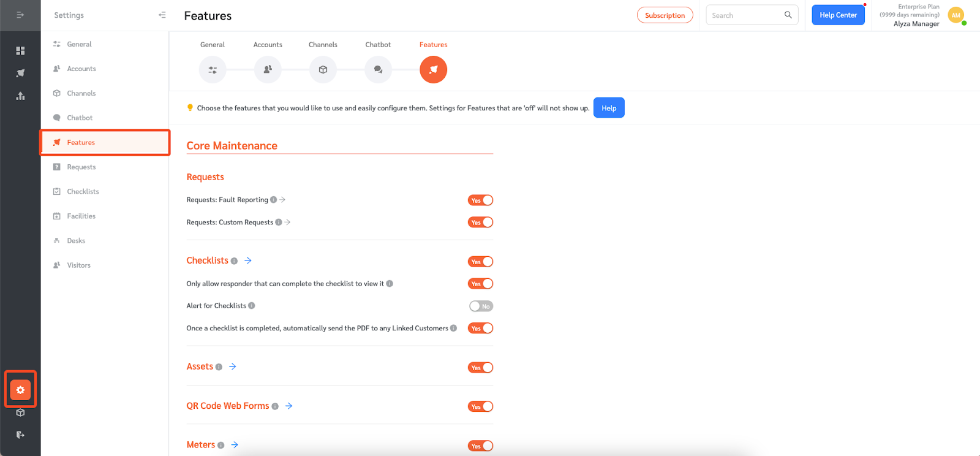Open the cube icon in left rail

[x=20, y=412]
